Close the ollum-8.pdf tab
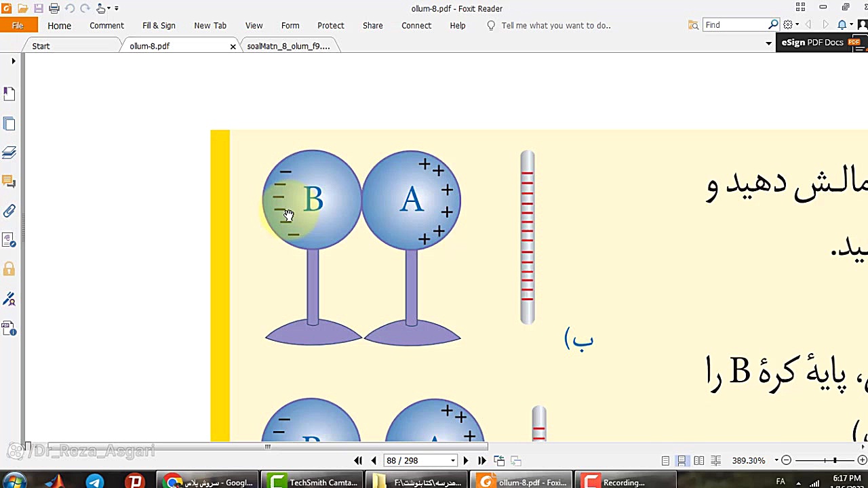The image size is (868, 488). (233, 46)
